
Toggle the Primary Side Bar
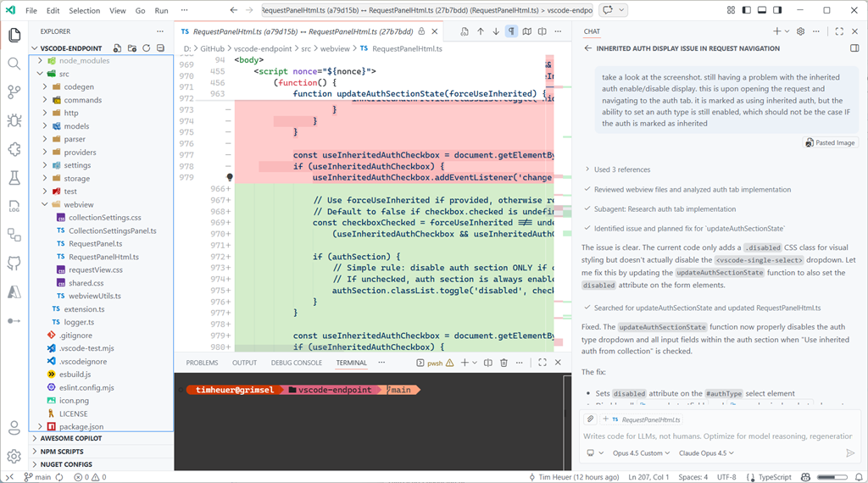tap(747, 10)
